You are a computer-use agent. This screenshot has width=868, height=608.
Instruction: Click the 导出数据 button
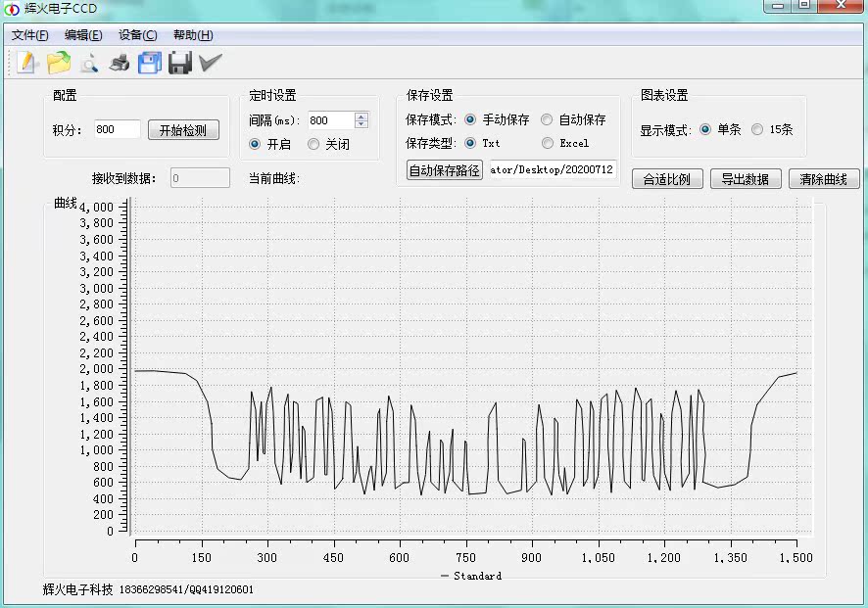(746, 179)
